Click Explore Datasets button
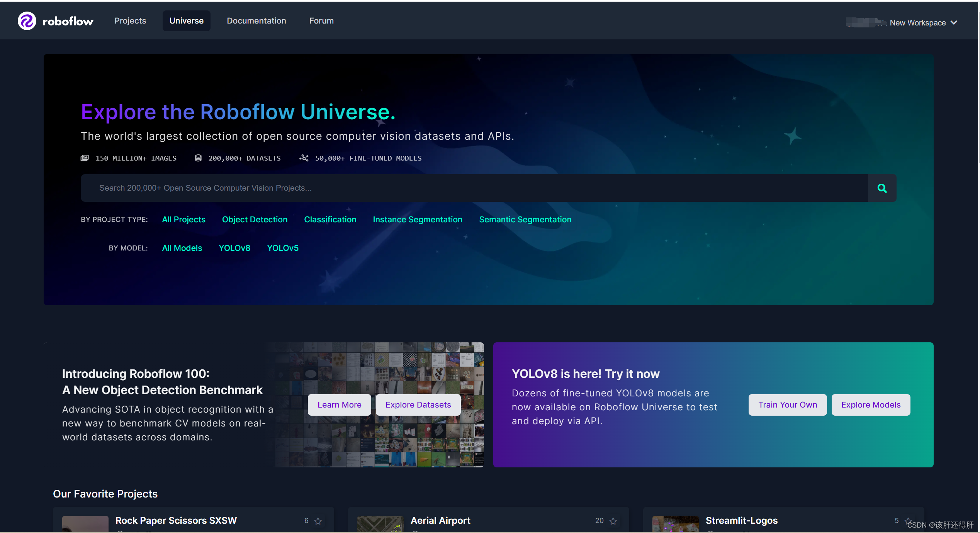This screenshot has height=533, width=980. [x=418, y=405]
